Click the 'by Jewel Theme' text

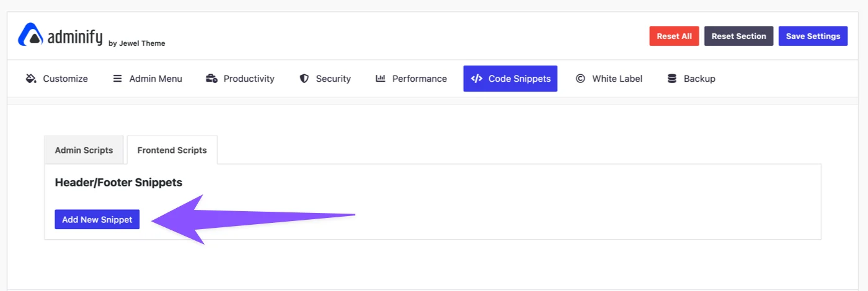click(x=136, y=43)
